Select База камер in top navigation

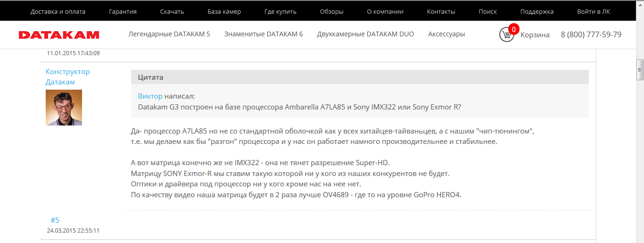tap(224, 11)
